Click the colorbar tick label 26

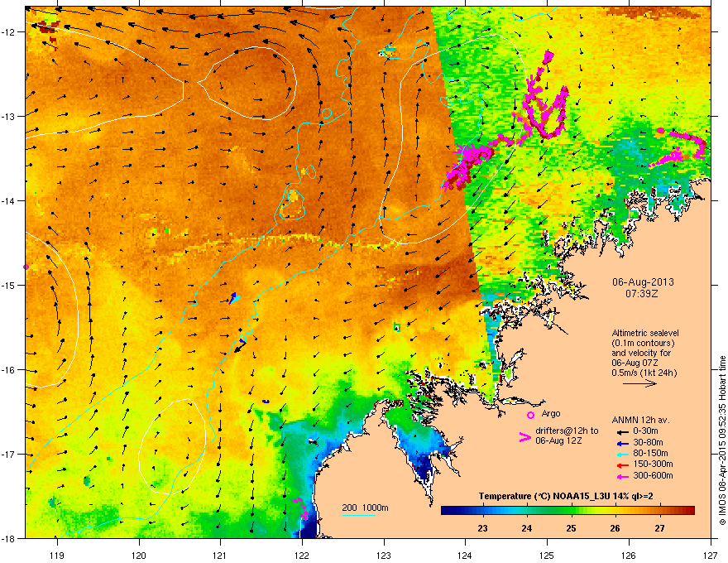615,528
